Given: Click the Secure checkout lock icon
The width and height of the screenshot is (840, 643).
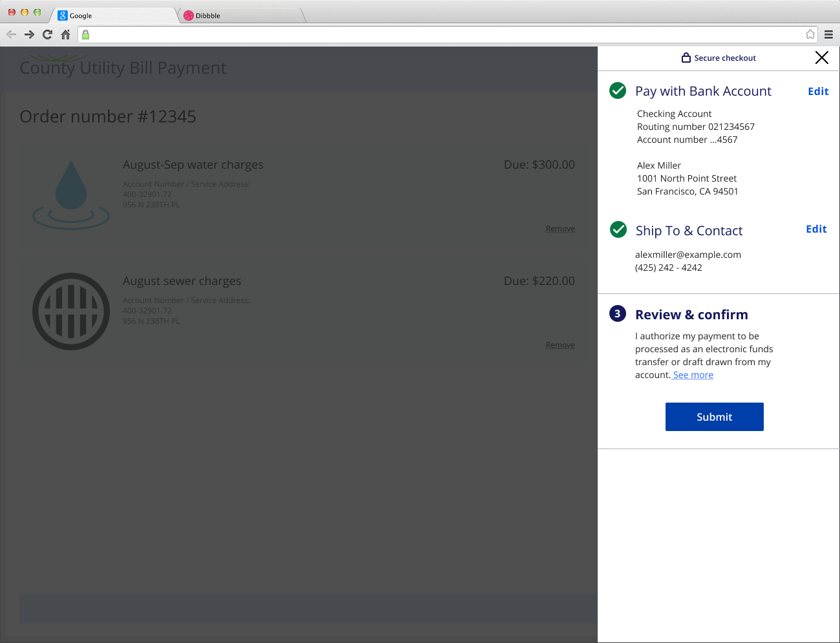Looking at the screenshot, I should (x=686, y=58).
